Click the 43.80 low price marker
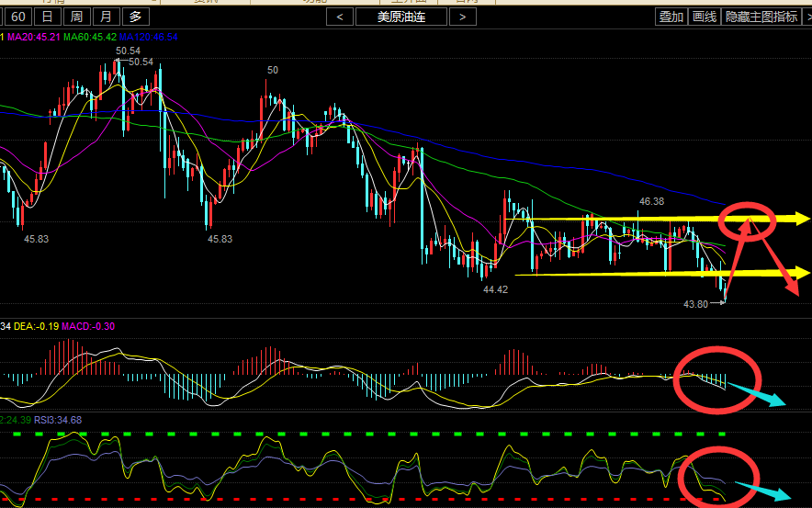 695,303
